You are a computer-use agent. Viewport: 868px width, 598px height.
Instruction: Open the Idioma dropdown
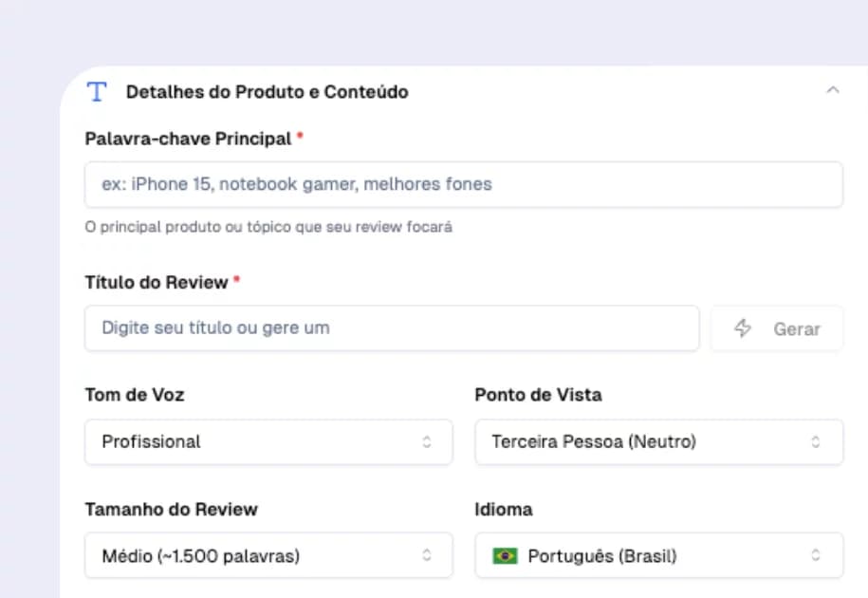658,556
